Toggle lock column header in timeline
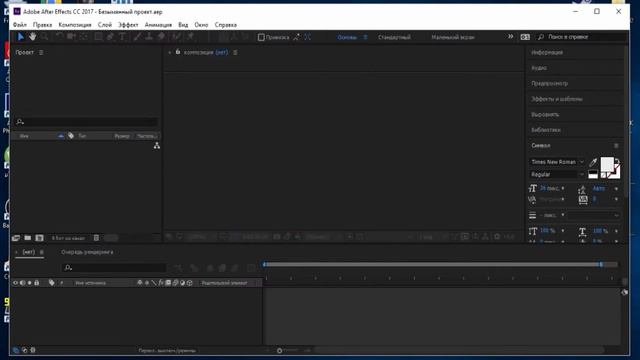Viewport: 640px width, 360px height. [x=37, y=282]
